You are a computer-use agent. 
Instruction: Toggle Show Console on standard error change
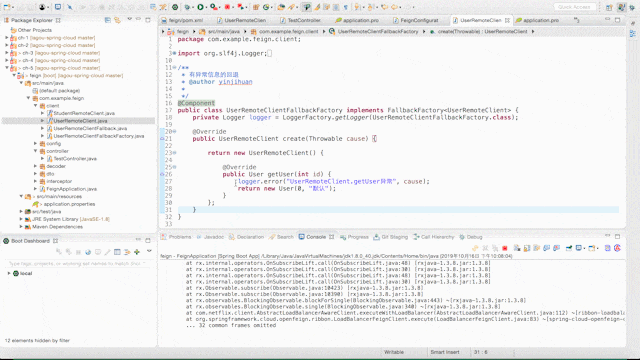[556, 248]
